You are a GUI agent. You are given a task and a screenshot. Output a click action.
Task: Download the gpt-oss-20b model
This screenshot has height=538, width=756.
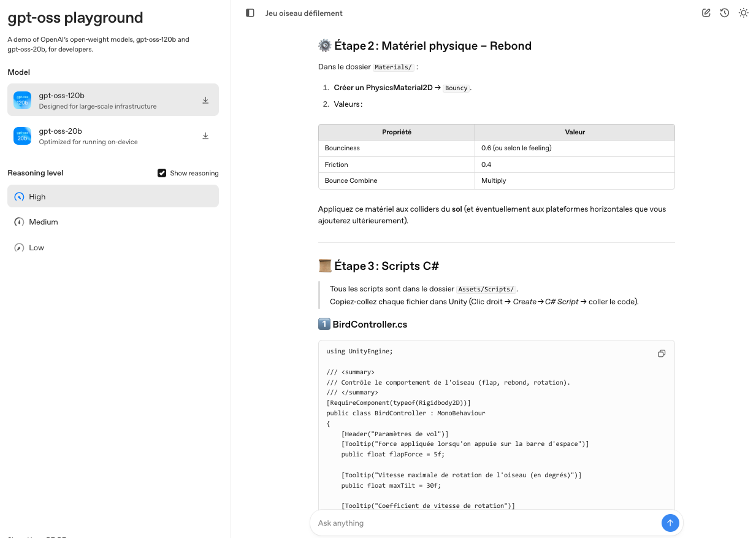[205, 136]
